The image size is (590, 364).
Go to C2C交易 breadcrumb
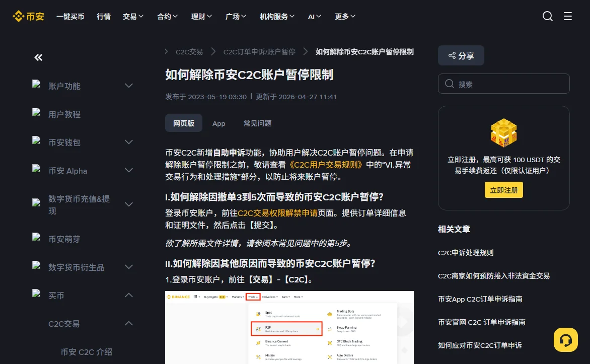pyautogui.click(x=189, y=52)
